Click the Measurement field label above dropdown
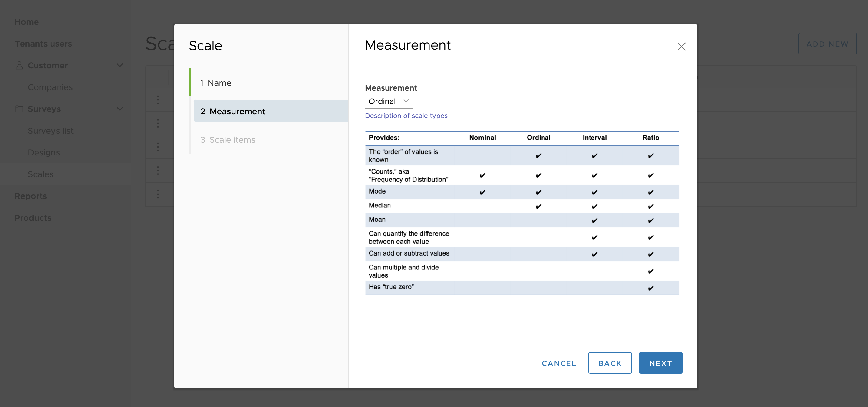 click(x=391, y=88)
